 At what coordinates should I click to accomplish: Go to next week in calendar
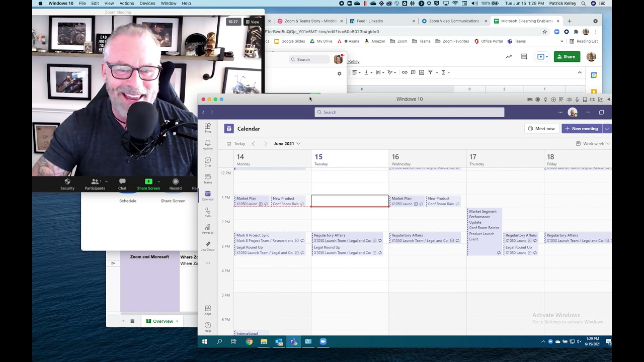[x=266, y=144]
